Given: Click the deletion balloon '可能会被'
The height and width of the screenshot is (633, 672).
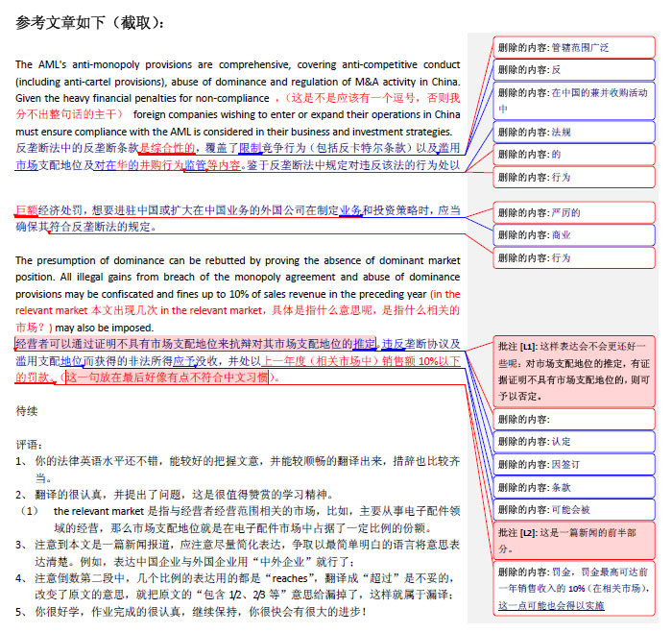Looking at the screenshot, I should click(x=574, y=510).
